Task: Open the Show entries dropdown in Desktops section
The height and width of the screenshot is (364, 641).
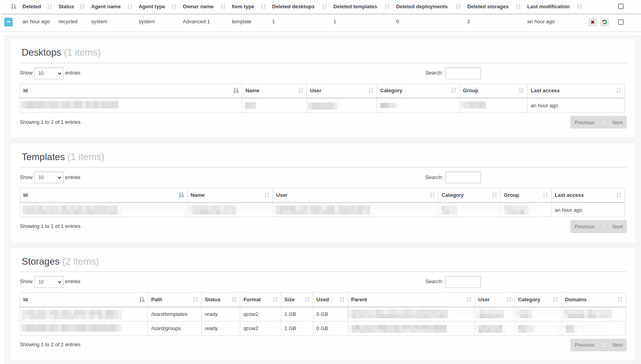Action: pos(49,73)
